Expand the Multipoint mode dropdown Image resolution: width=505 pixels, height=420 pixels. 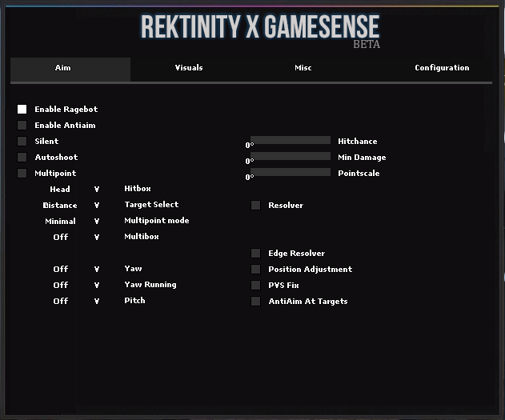97,222
